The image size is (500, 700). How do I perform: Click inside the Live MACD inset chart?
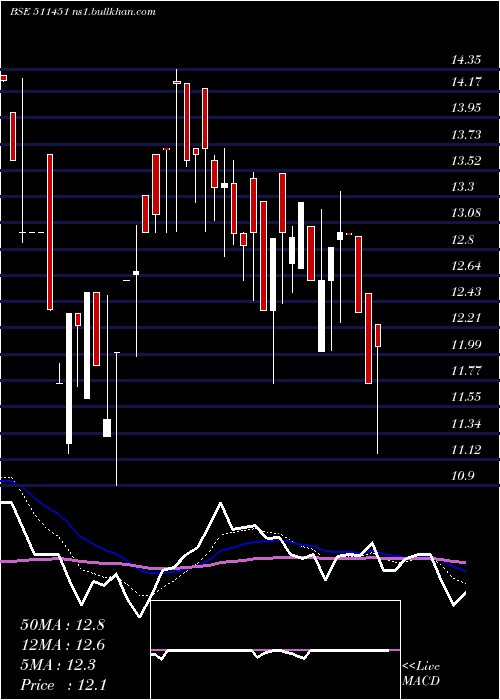(275, 650)
